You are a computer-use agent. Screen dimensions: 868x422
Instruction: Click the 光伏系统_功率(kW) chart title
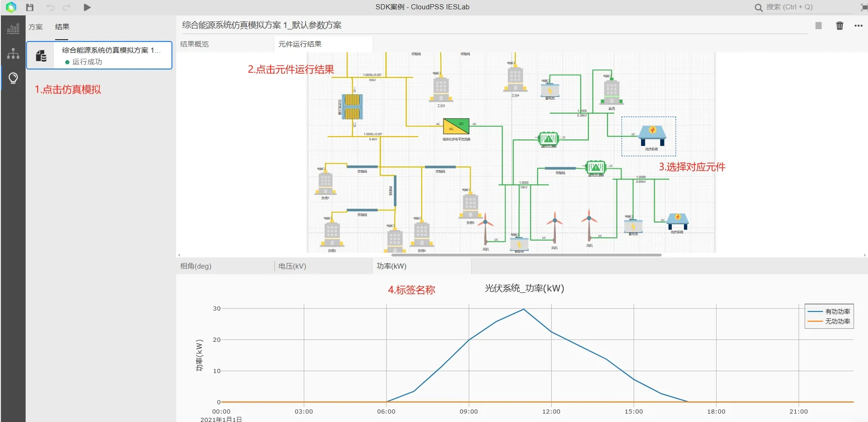[524, 288]
